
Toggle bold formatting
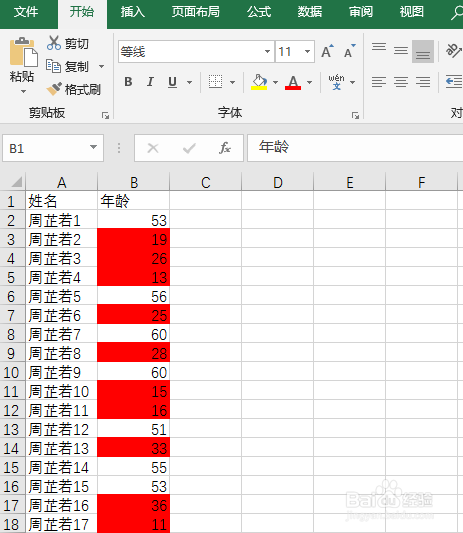click(128, 82)
